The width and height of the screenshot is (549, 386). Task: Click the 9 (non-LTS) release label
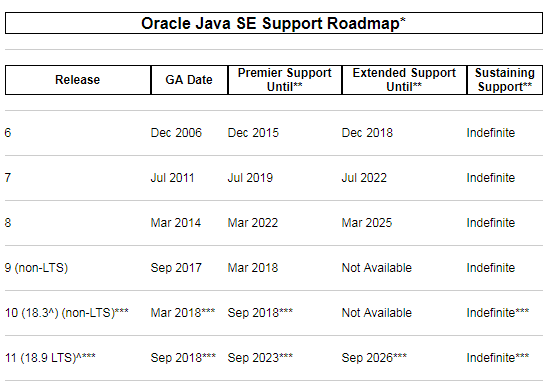pos(36,268)
